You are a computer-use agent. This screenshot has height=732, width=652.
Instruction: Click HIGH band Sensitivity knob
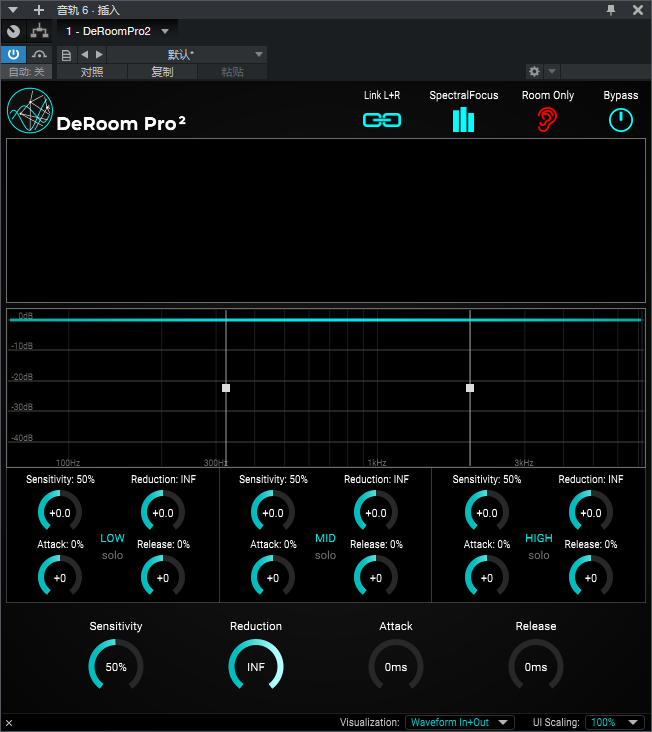(x=487, y=512)
